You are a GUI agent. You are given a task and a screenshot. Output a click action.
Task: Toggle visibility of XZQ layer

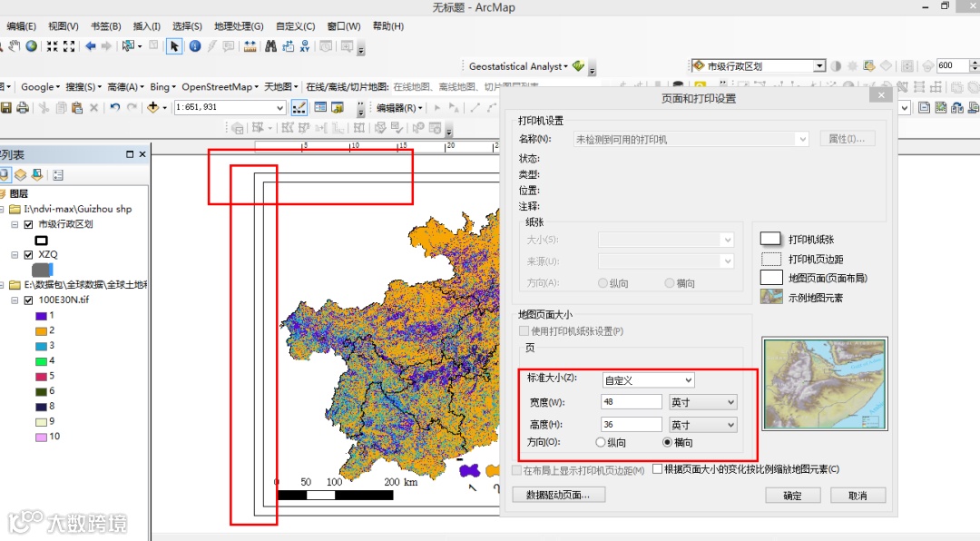coord(28,254)
